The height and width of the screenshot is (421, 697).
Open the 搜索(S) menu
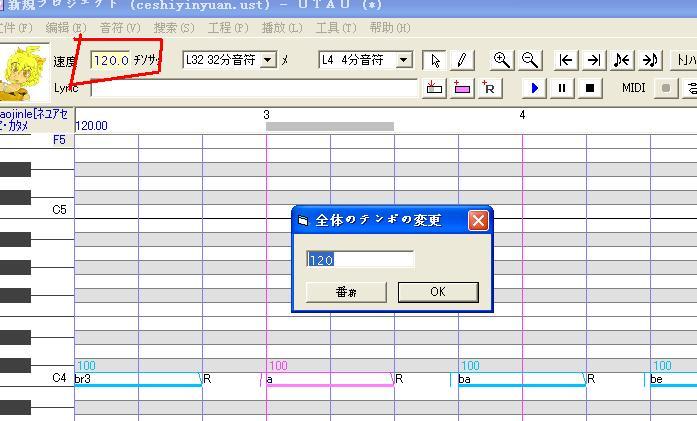(x=174, y=28)
